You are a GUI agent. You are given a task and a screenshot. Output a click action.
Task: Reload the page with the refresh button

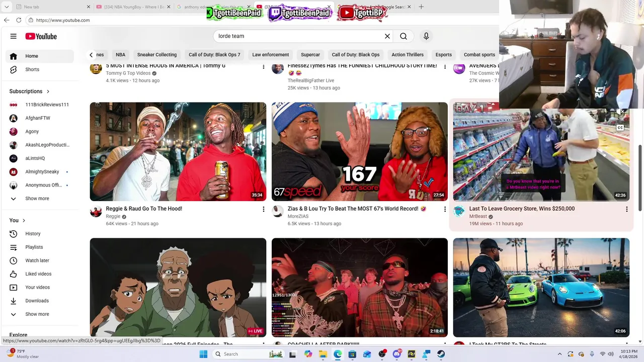pos(19,20)
